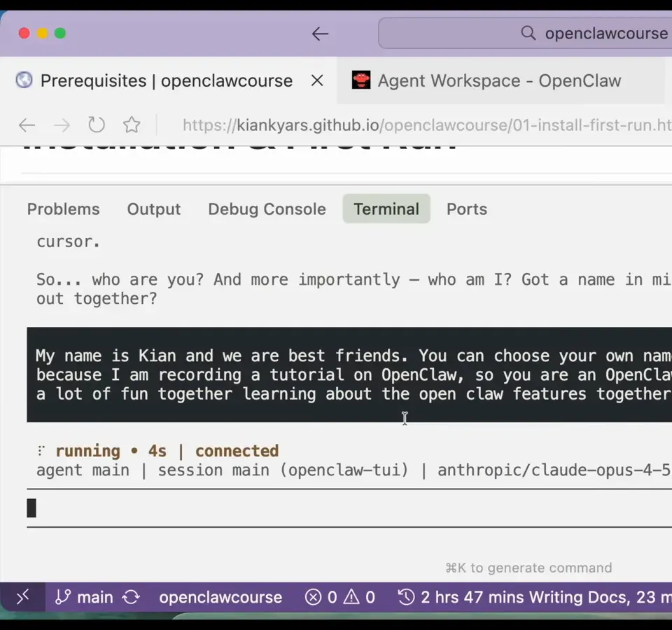
Task: Select the Terminal panel tab
Action: click(x=386, y=209)
